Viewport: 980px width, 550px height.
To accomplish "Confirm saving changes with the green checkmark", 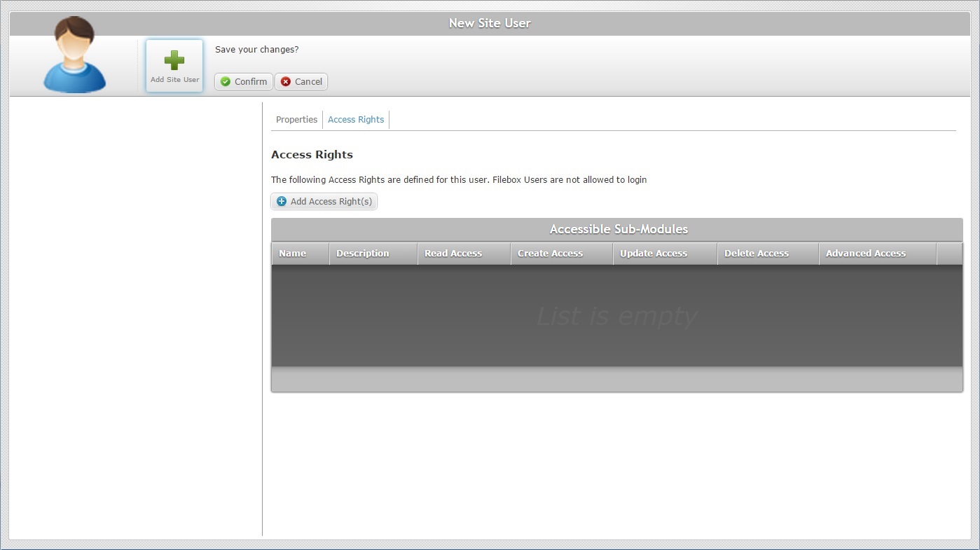I will click(x=244, y=81).
